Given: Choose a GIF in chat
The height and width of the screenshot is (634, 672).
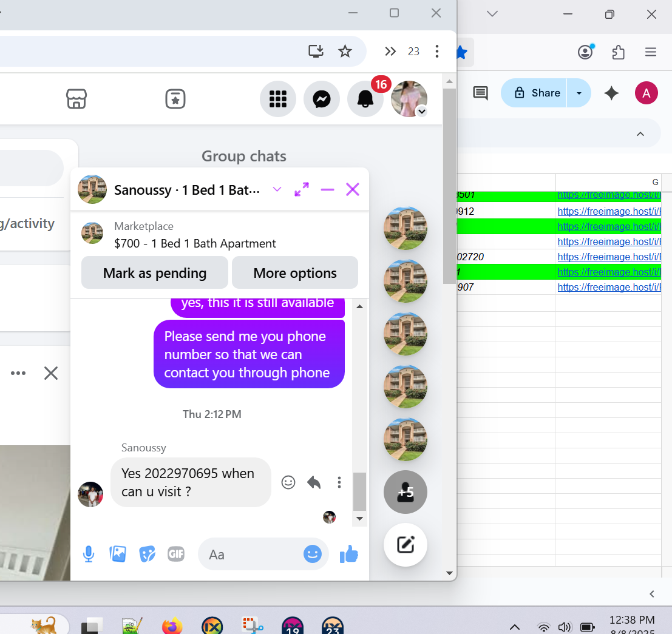Looking at the screenshot, I should click(x=175, y=554).
